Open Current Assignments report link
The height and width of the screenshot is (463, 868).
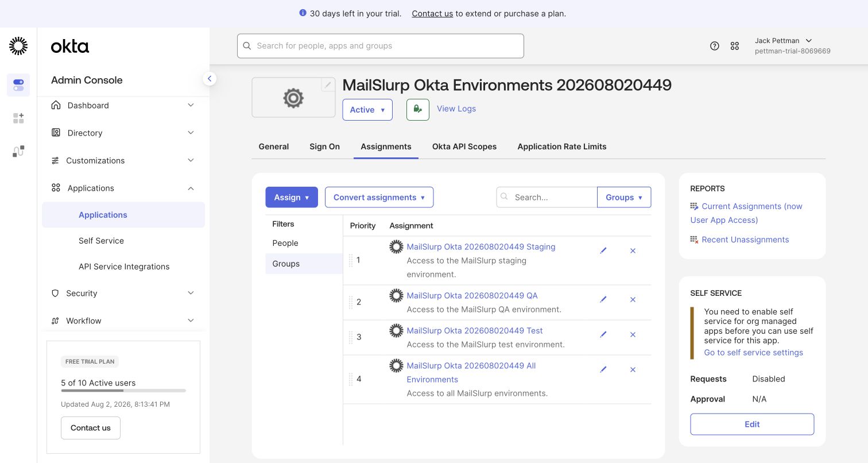tap(746, 213)
